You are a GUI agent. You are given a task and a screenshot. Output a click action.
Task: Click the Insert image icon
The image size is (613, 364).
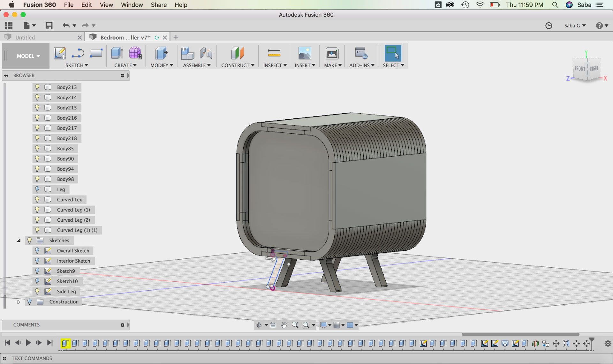point(304,53)
